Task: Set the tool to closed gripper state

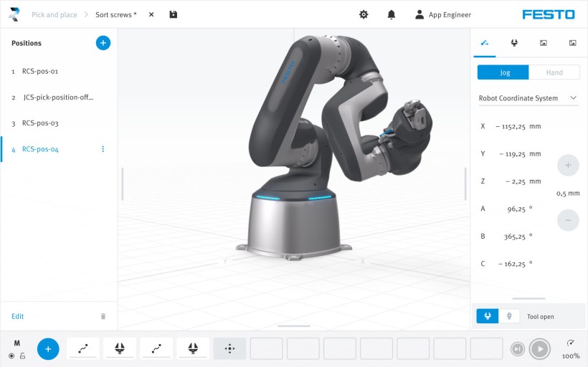Action: coord(509,316)
